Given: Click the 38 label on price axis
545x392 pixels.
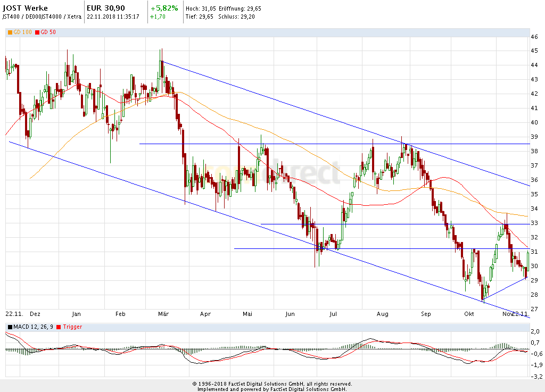Looking at the screenshot, I should [x=534, y=151].
